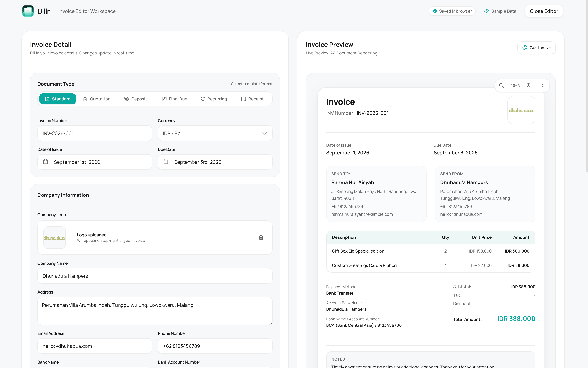Click the 'IDR 88.000' amount cell
The height and width of the screenshot is (368, 588).
coord(518,265)
